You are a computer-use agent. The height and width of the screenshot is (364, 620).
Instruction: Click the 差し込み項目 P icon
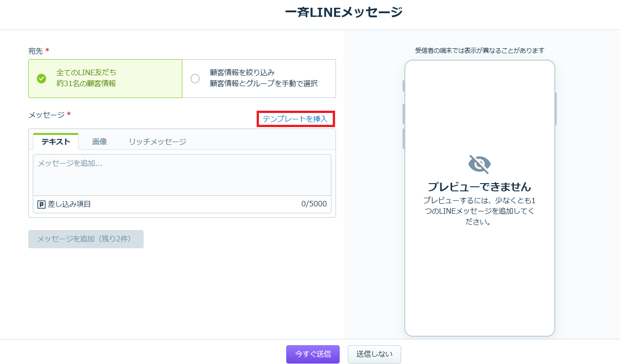tap(41, 205)
